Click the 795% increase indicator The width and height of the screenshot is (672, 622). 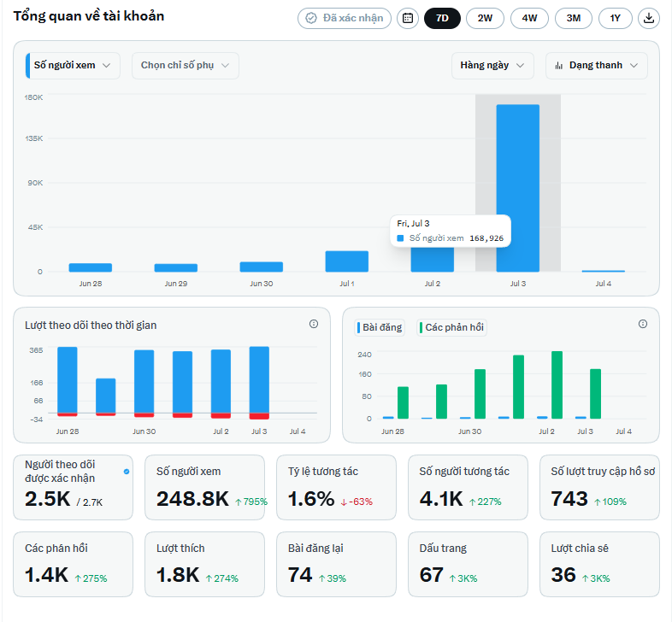pos(251,502)
